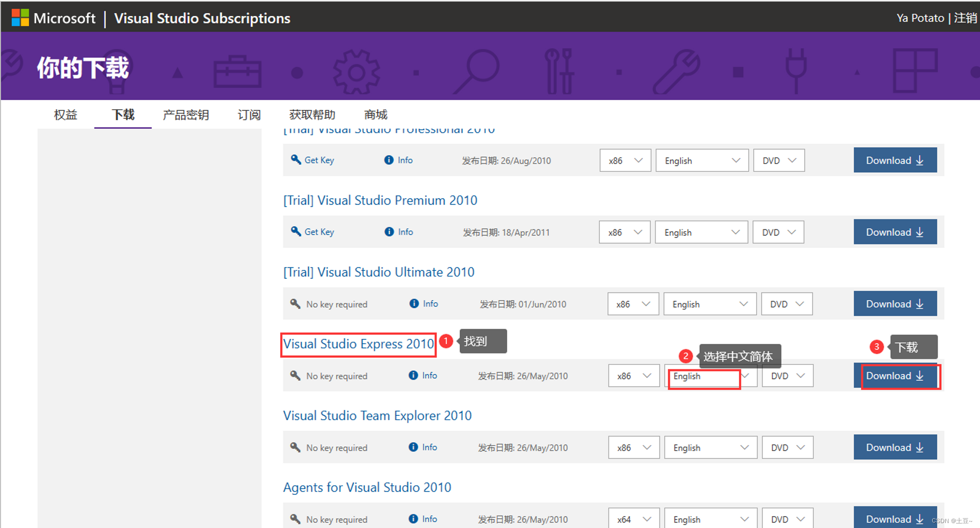Click key icon in Team Explorer row

point(295,447)
